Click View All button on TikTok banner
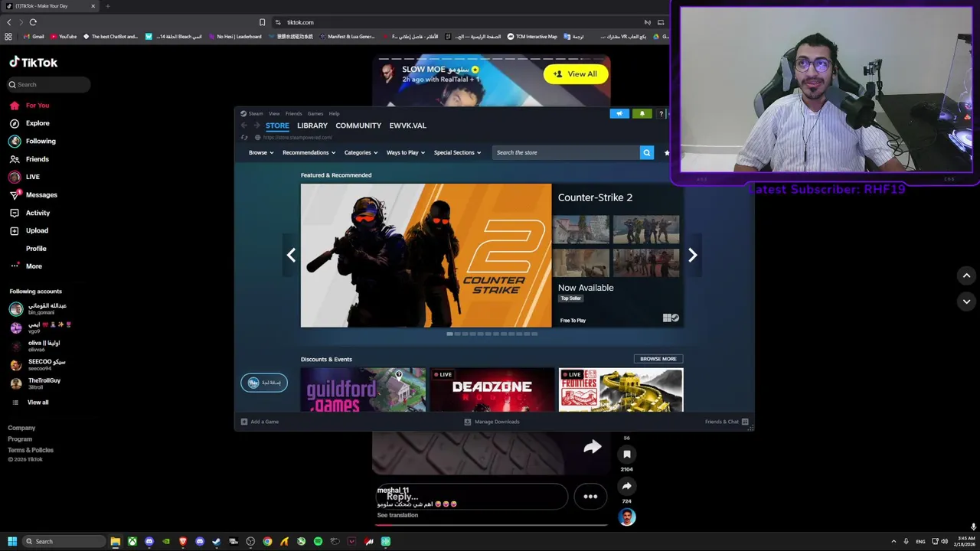The image size is (980, 551). pos(575,74)
